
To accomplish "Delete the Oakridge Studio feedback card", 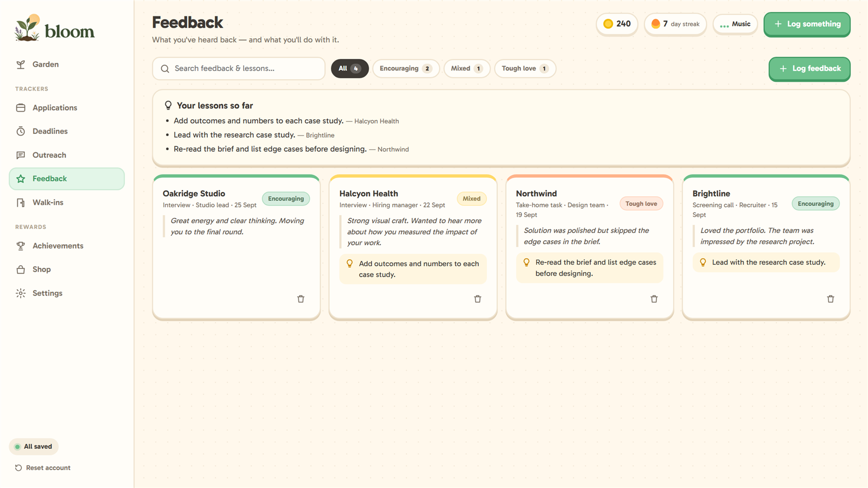I will pos(301,299).
